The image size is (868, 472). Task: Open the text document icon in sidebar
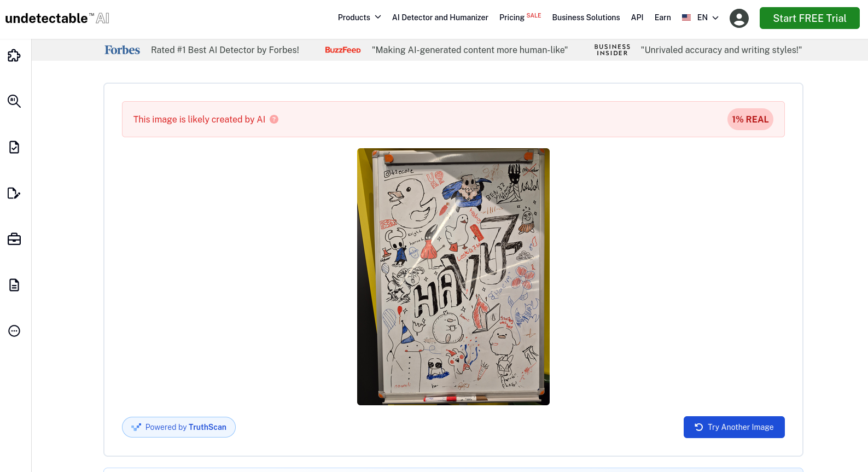coord(14,285)
